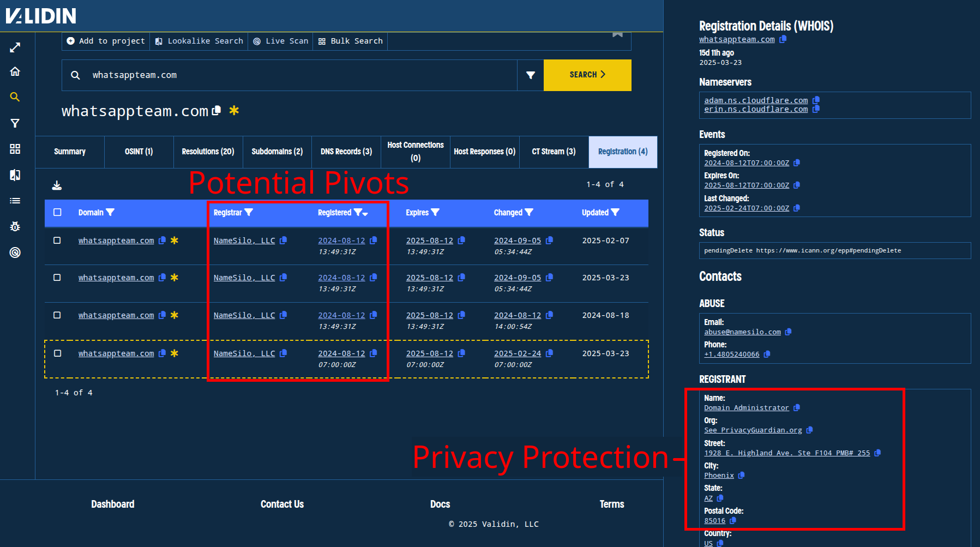Copy adam.ns.cloudflare.com nameserver

[816, 100]
